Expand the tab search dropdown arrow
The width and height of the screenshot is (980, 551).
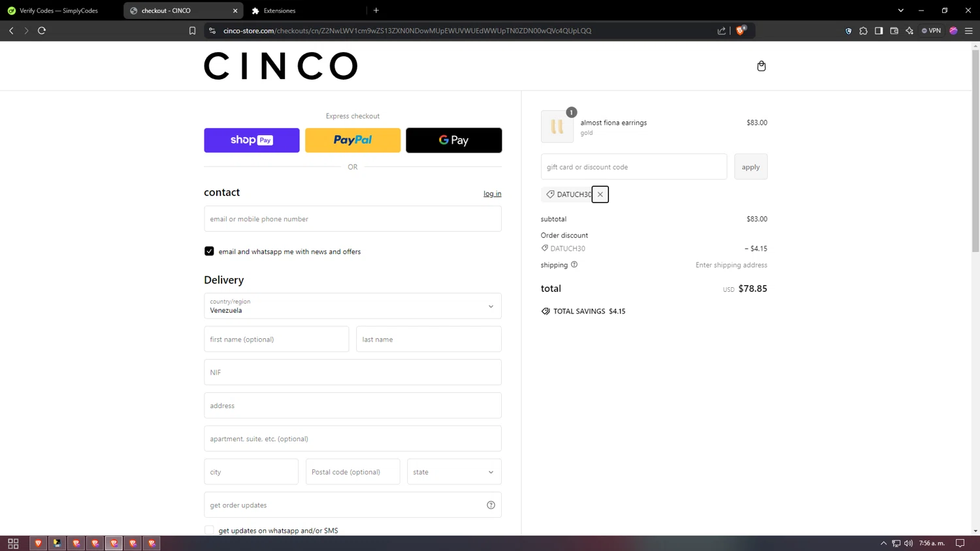coord(900,10)
